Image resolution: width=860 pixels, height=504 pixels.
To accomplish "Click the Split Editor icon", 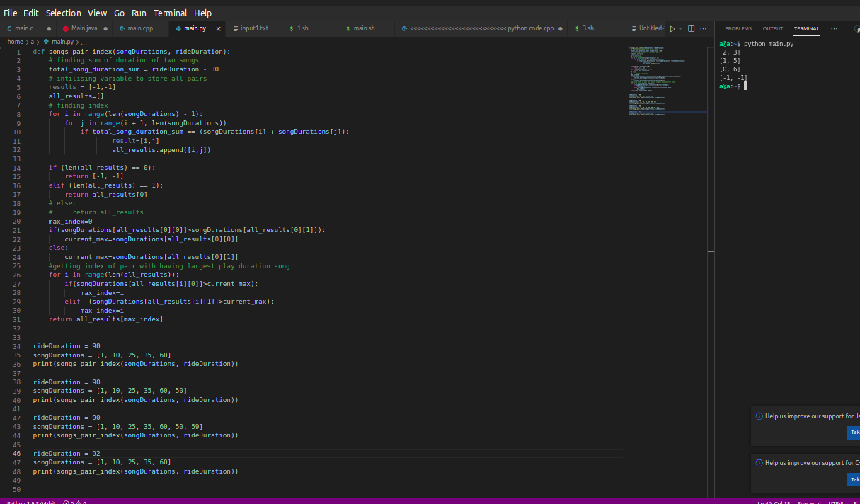I will pyautogui.click(x=692, y=28).
